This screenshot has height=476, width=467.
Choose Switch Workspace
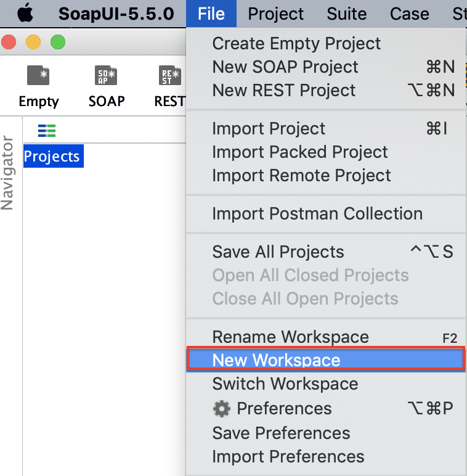click(x=326, y=384)
